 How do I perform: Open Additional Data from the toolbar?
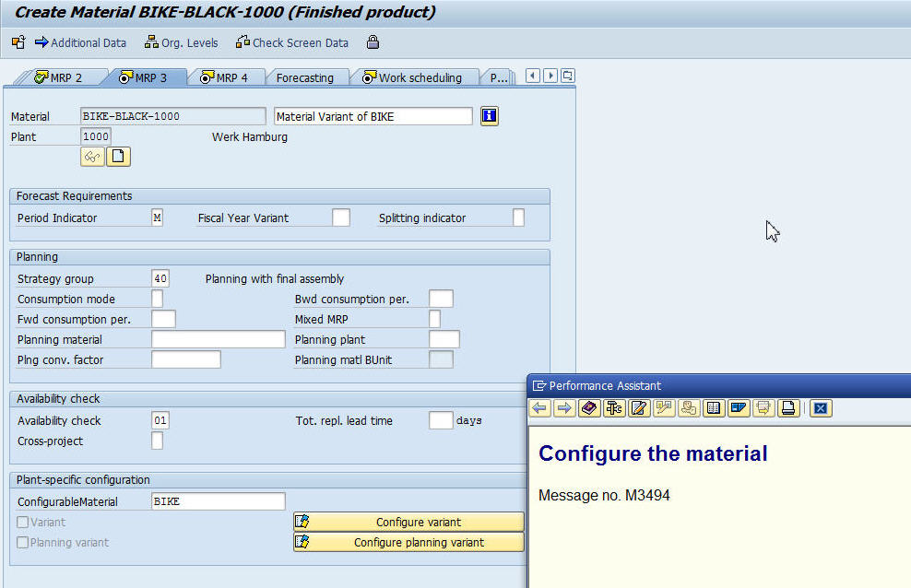coord(81,42)
